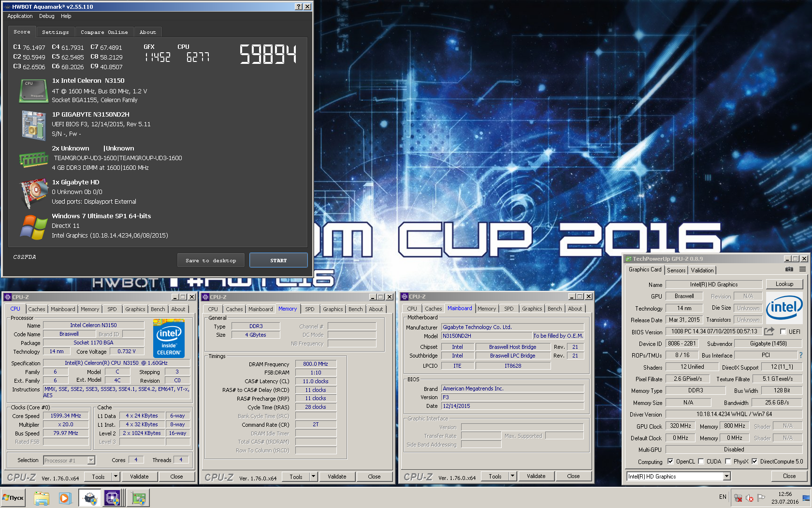
Task: Click the CPU-Z title icon of Memory window
Action: click(205, 297)
